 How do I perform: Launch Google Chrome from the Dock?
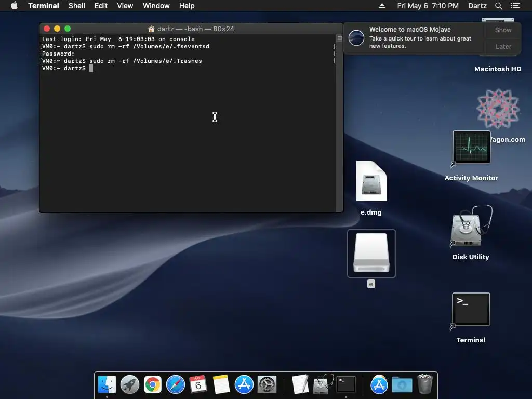click(x=153, y=384)
